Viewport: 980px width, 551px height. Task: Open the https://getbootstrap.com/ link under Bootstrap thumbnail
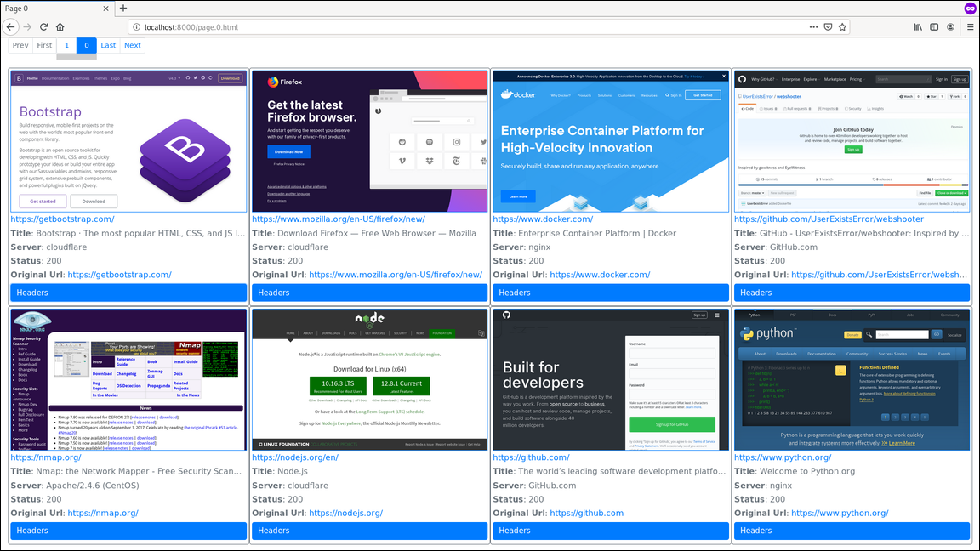coord(62,219)
